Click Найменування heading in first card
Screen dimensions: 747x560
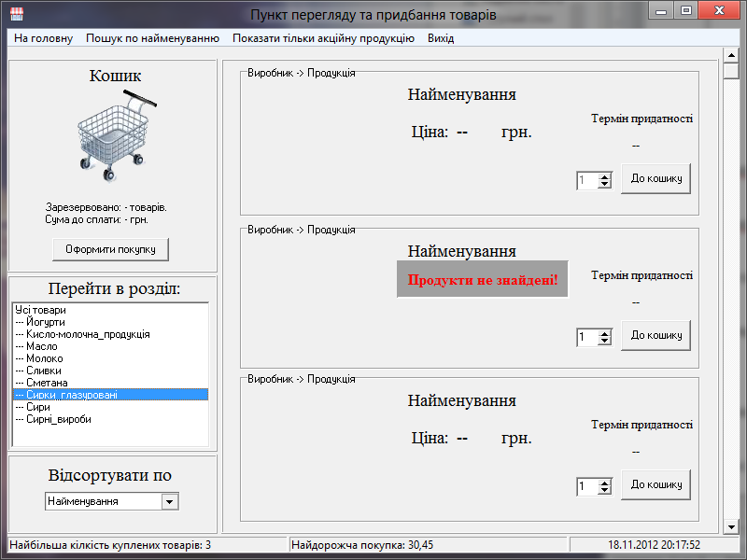461,94
